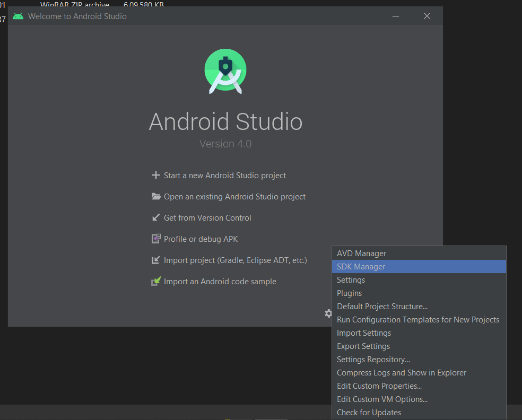Open SDK Manager from the menu
This screenshot has height=420, width=522.
coord(419,267)
